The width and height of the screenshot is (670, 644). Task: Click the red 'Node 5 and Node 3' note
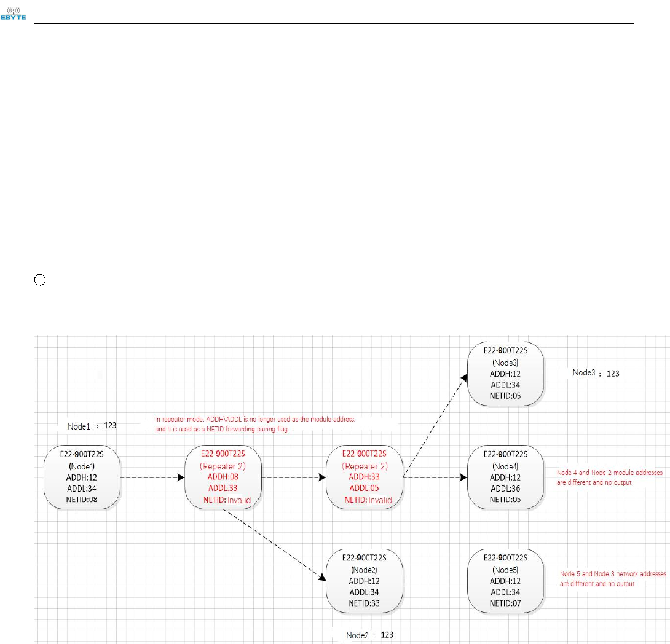[613, 579]
